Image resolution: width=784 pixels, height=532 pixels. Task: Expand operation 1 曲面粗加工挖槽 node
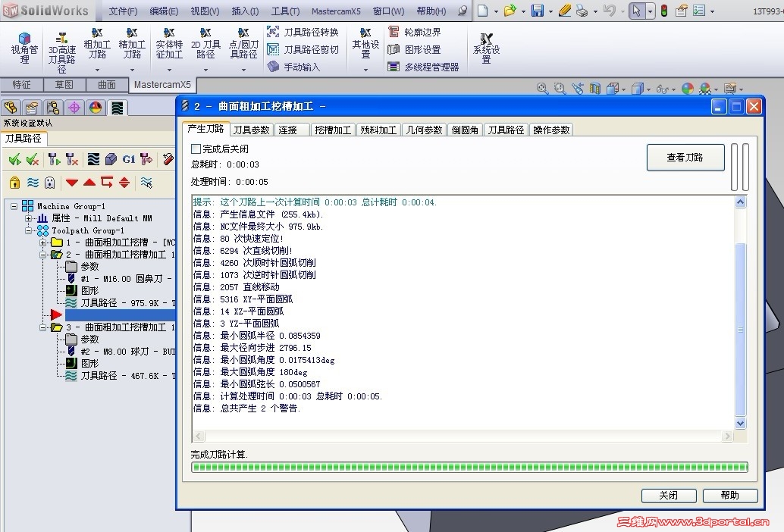coord(43,243)
